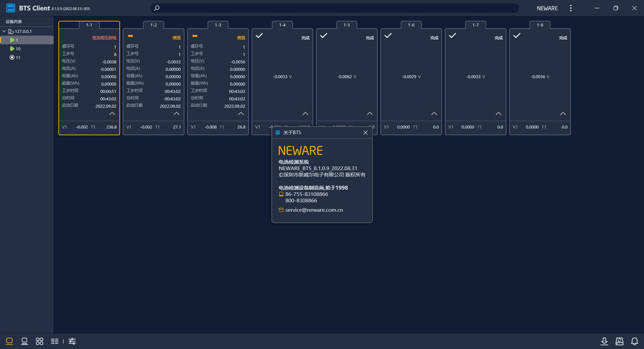Collapse the 127.0.0.1 server tree node
644x349 pixels.
4,31
